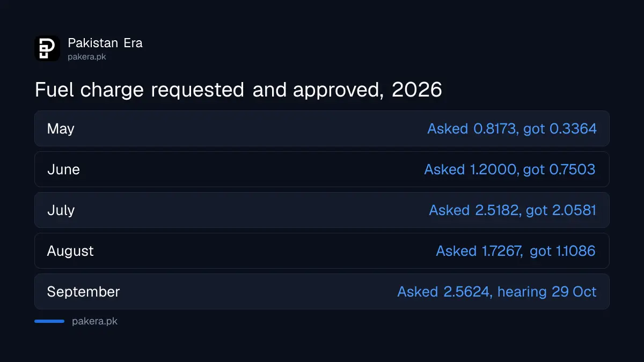Click the August label
The width and height of the screenshot is (644, 362).
70,252
